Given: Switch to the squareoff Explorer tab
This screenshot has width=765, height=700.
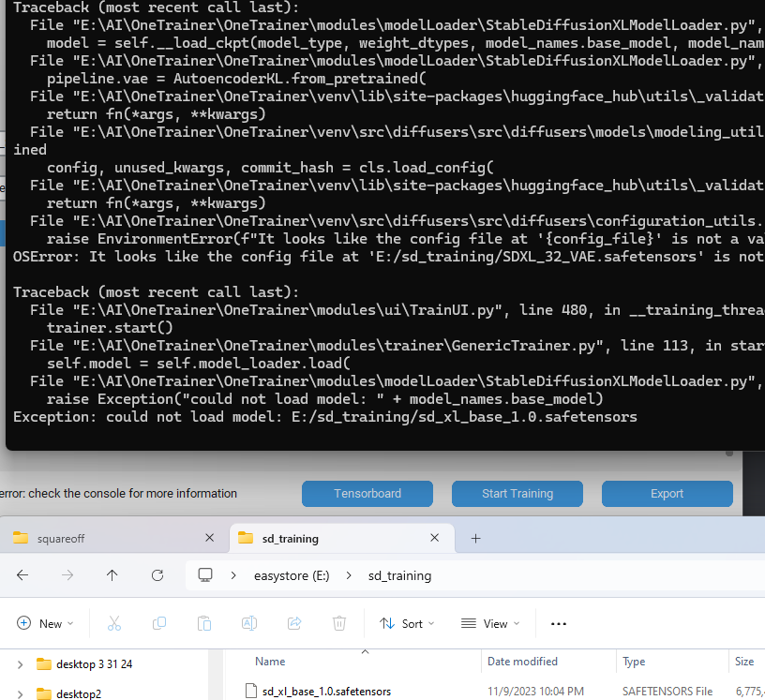Looking at the screenshot, I should pyautogui.click(x=114, y=538).
